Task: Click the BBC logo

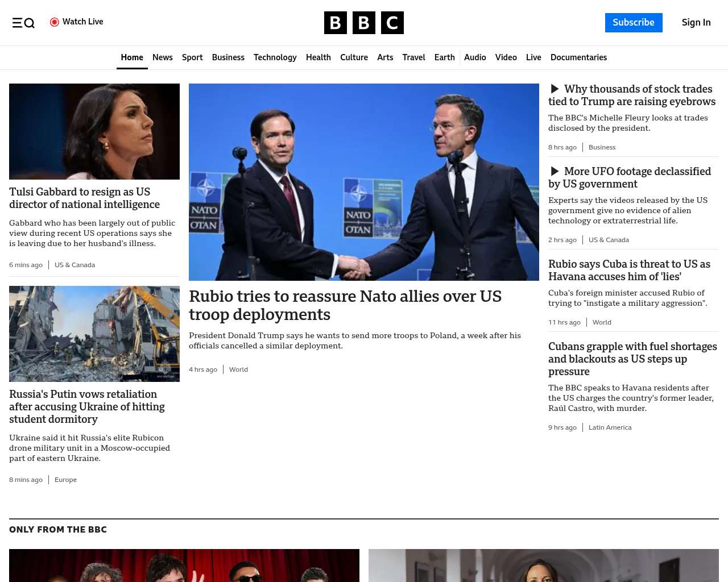Action: [364, 23]
